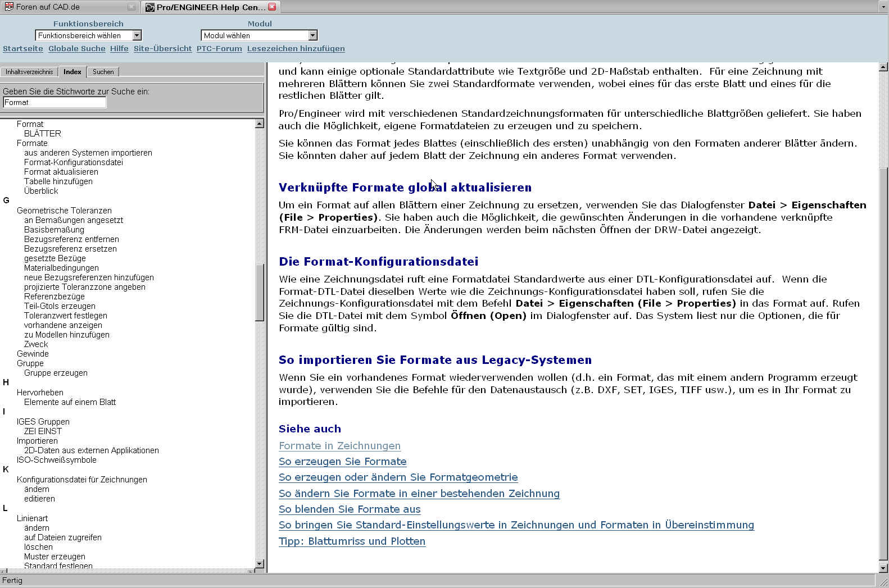Open the tab list arrow at top right

[883, 7]
